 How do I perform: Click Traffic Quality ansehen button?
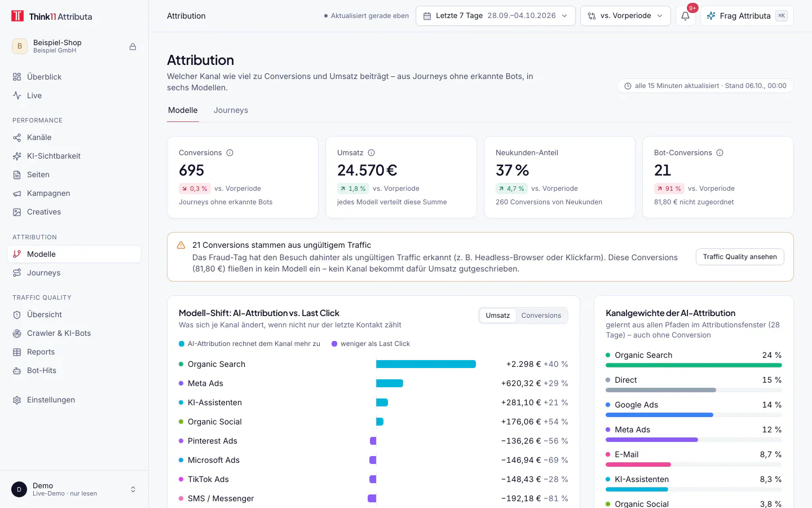coord(740,257)
